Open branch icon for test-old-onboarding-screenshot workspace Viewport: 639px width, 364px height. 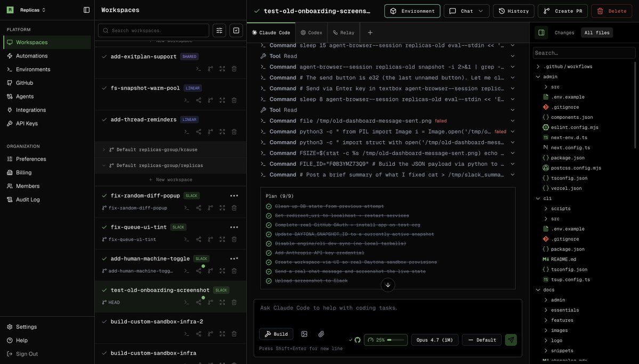point(211,303)
